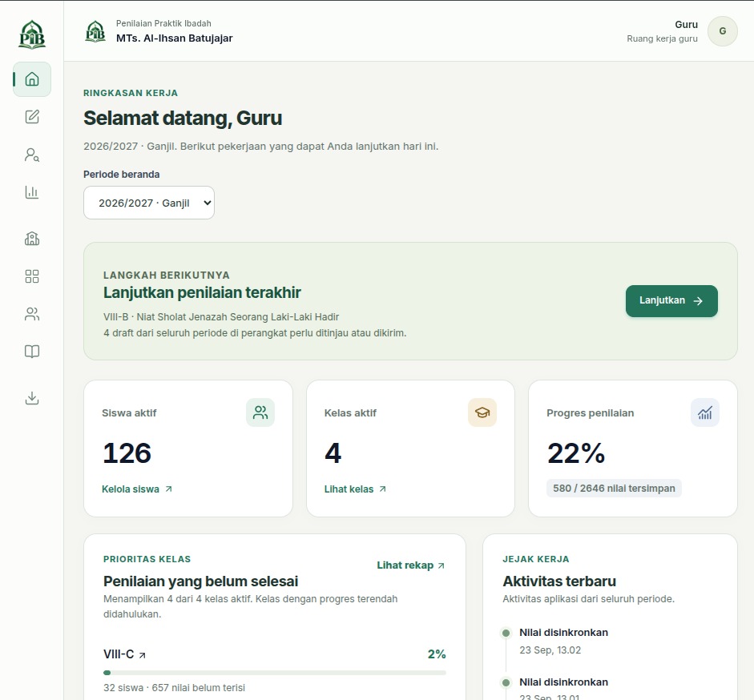Click the download sidebar icon
The width and height of the screenshot is (754, 700).
[x=32, y=398]
